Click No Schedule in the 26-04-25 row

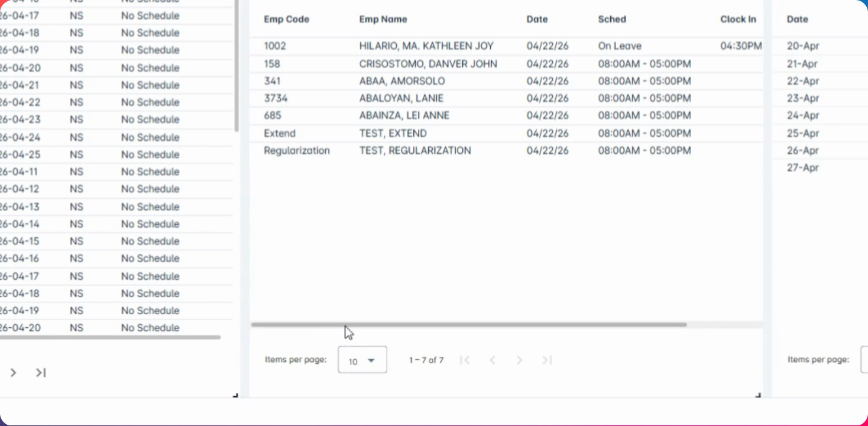[x=150, y=154]
